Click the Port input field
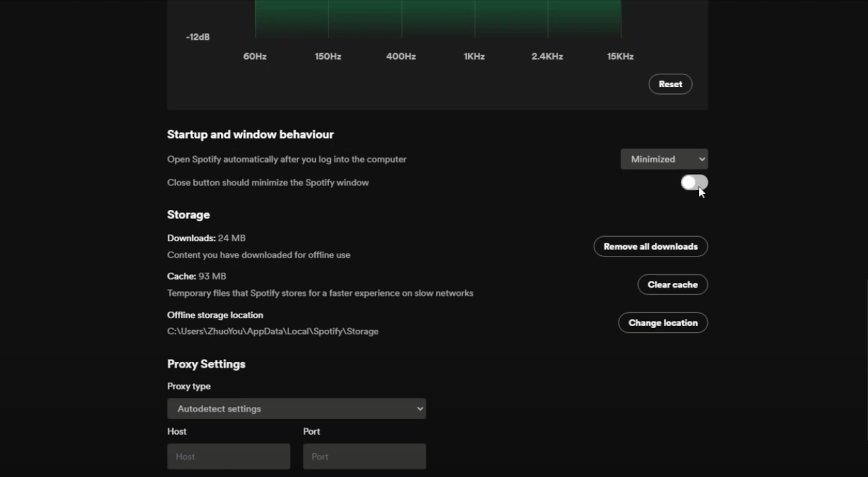Viewport: 868px width, 477px height. click(364, 456)
